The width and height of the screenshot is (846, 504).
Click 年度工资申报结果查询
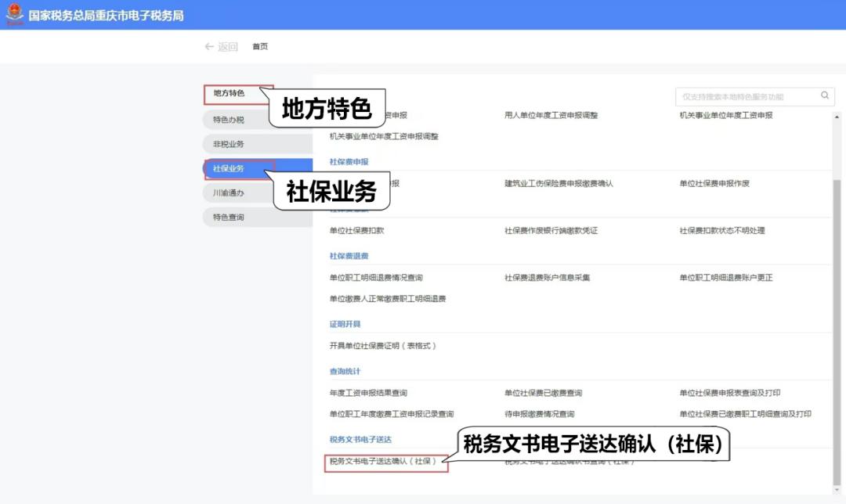click(368, 393)
